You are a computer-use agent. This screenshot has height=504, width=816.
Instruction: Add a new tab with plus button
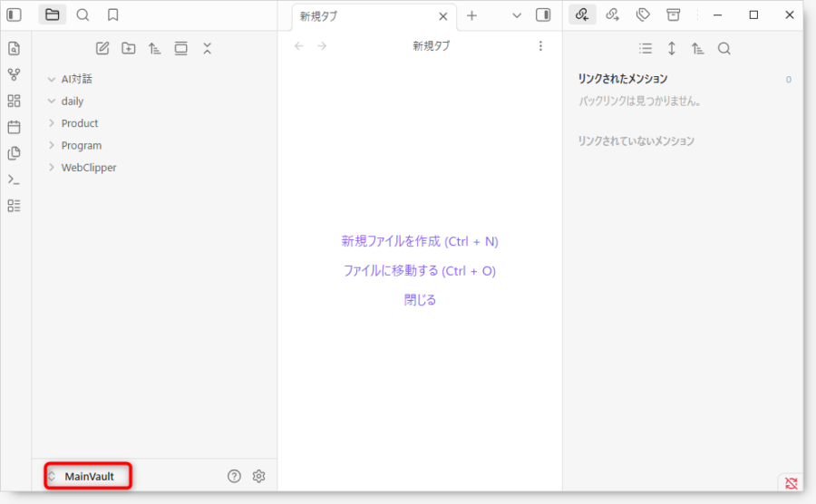click(471, 15)
